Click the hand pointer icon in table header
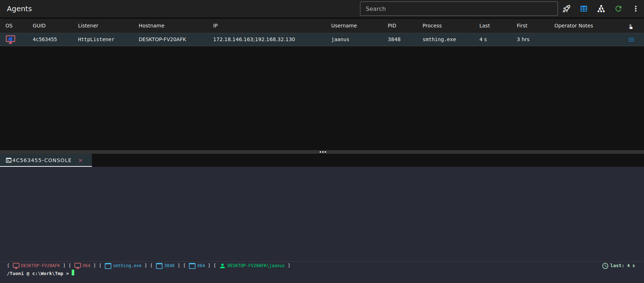Screen dimensions: 644x283 click(631, 26)
